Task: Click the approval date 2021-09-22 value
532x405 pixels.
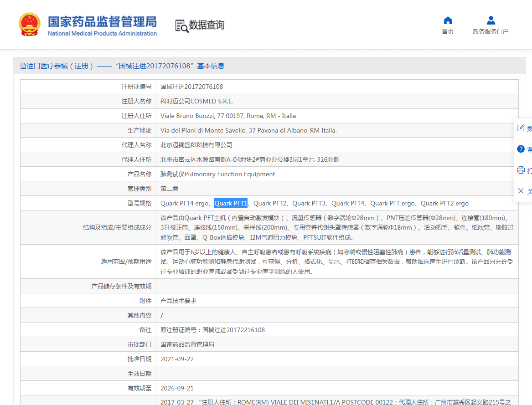Action: coord(177,359)
